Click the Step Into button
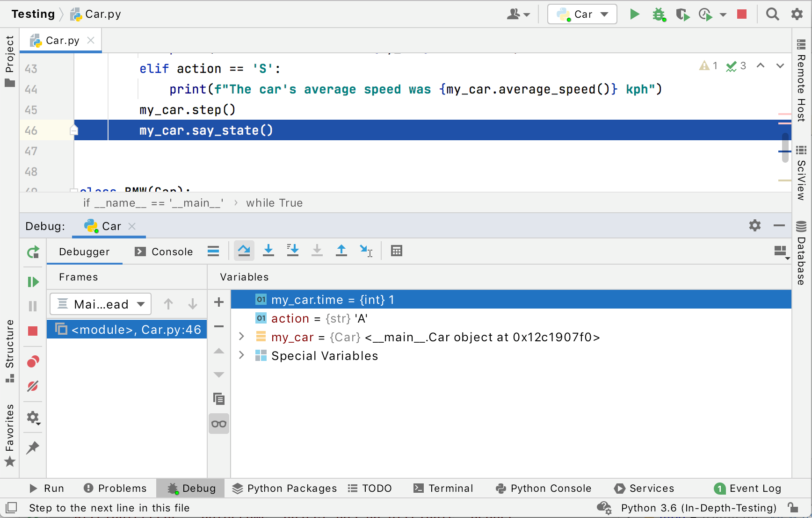Viewport: 812px width, 518px height. point(268,251)
